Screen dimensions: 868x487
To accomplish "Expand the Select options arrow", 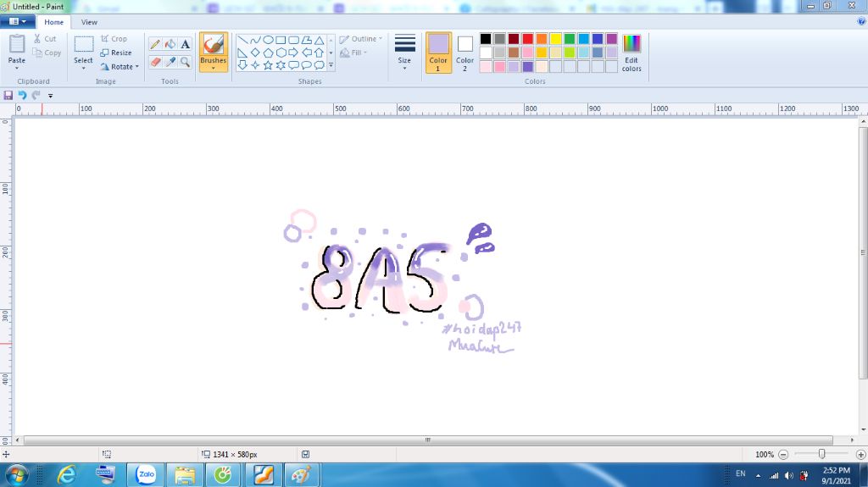I will tap(84, 68).
